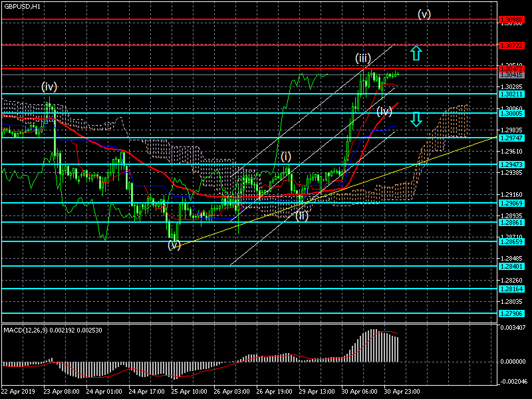
Task: Click the upward cyan arrow marker
Action: 416,54
